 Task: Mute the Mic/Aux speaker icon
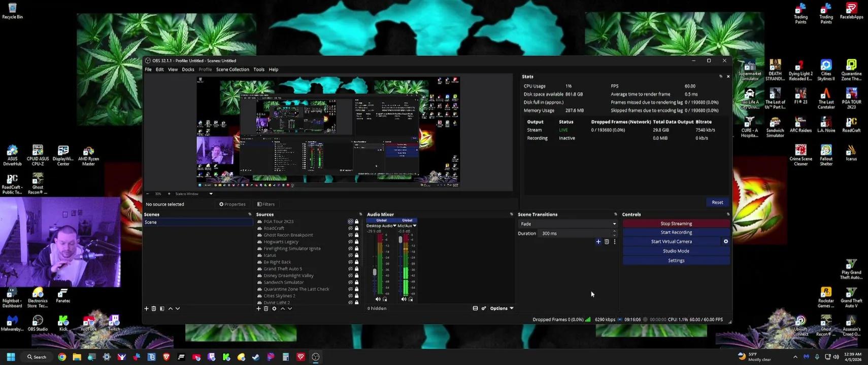pos(404,299)
